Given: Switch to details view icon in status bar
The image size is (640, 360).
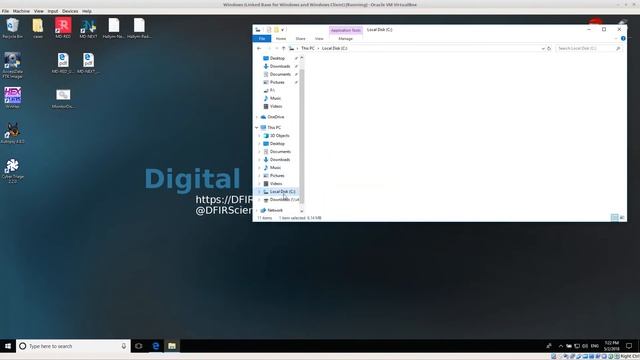Looking at the screenshot, I should point(614,218).
